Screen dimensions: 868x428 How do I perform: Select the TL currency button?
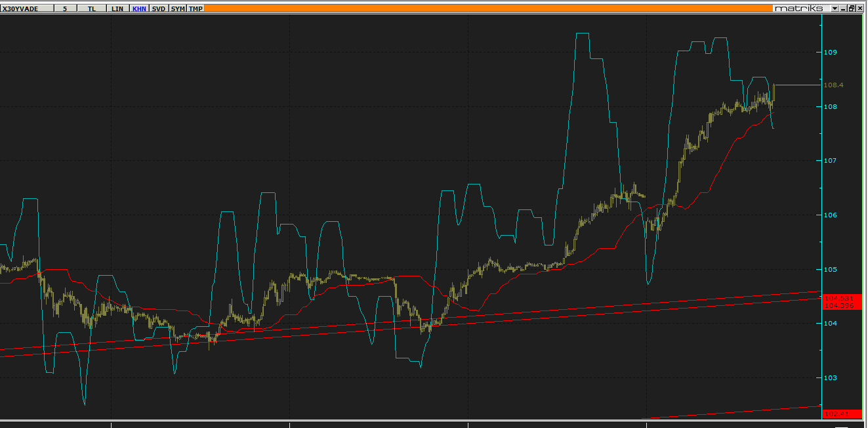pyautogui.click(x=92, y=9)
